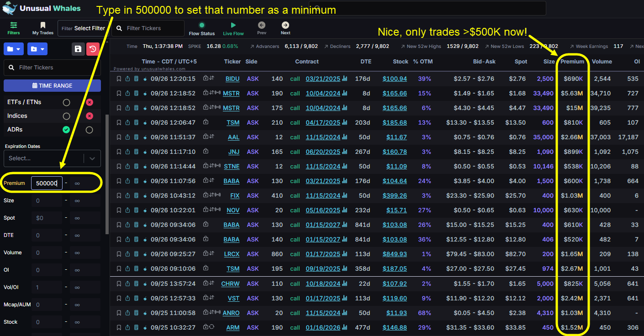Click the Vol/OI minimum field
Viewport: 644px width, 336px height.
47,287
